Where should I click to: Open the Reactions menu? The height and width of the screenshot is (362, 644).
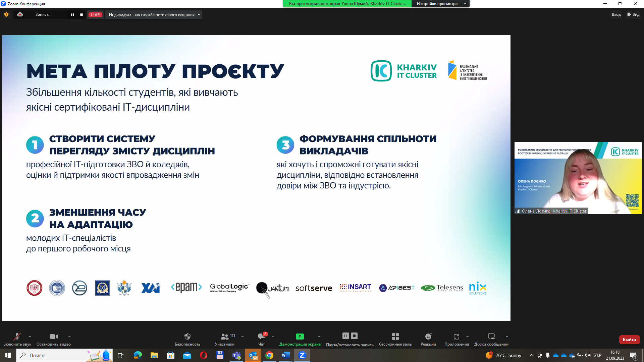click(x=428, y=337)
